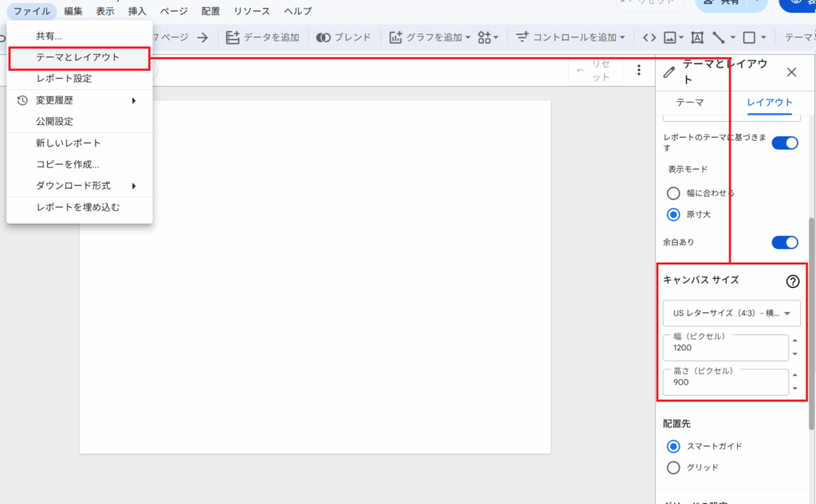Open the ヘルプ menu
Screen dimensions: 816x504
(298, 11)
